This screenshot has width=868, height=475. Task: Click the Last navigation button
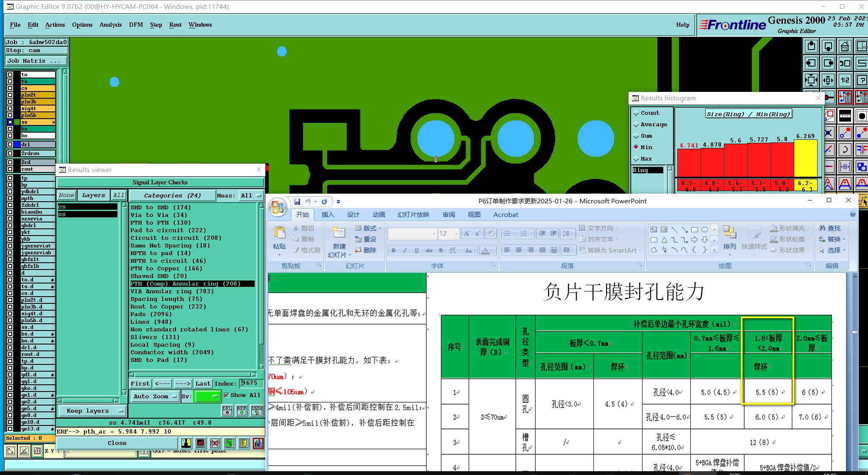pos(203,383)
